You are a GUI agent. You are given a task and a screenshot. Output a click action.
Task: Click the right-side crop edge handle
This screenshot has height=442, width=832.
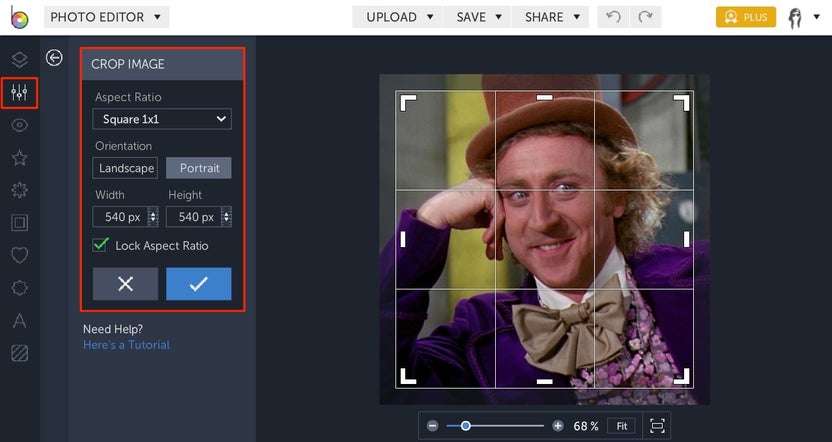(x=687, y=239)
